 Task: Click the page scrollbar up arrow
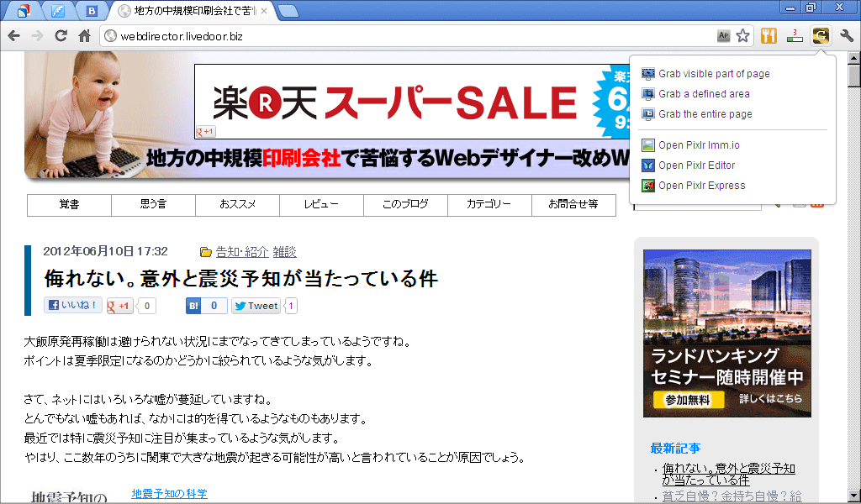854,58
